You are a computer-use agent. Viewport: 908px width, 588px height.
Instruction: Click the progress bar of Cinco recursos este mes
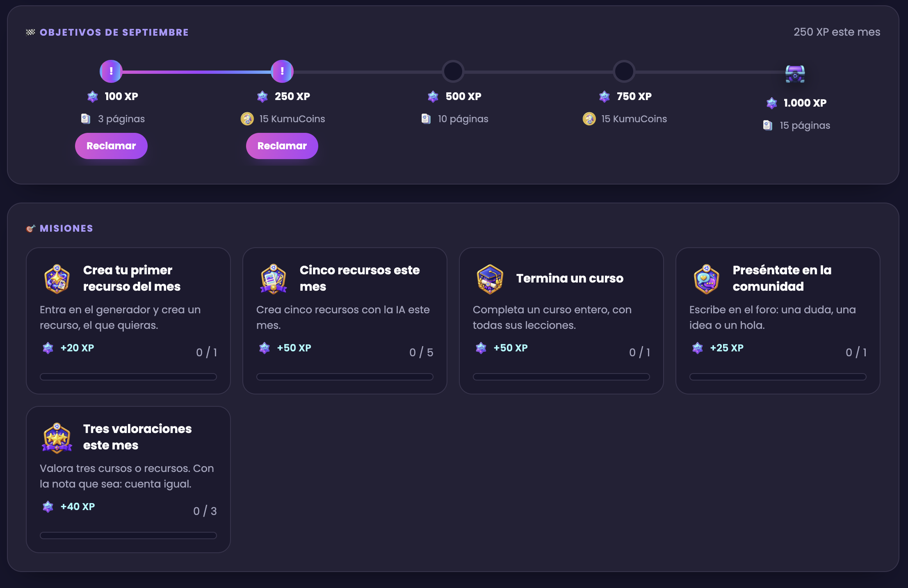(345, 377)
